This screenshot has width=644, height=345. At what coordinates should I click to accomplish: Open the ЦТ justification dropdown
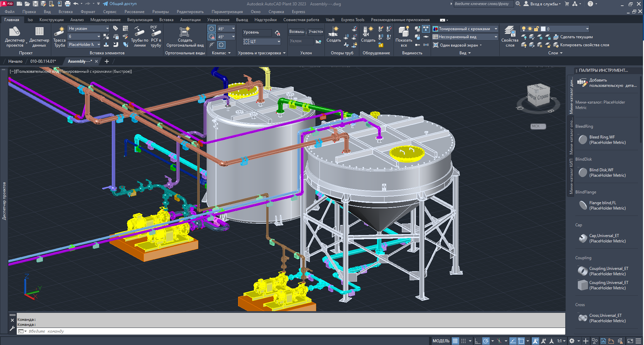click(x=262, y=42)
